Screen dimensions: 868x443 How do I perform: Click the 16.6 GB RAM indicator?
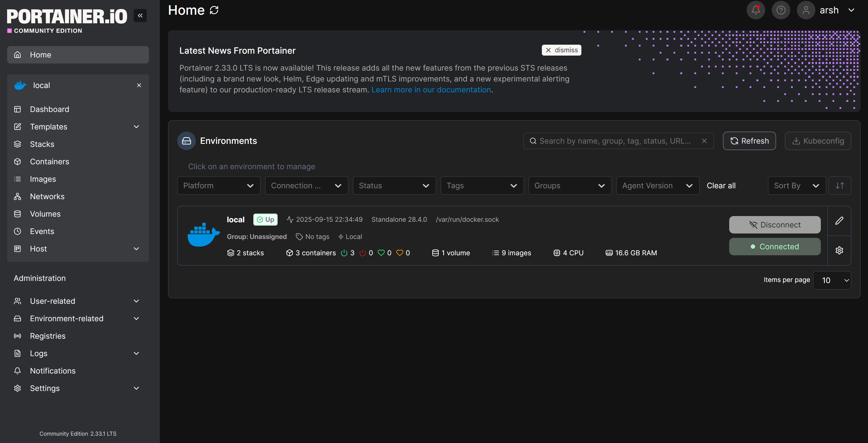(x=631, y=253)
